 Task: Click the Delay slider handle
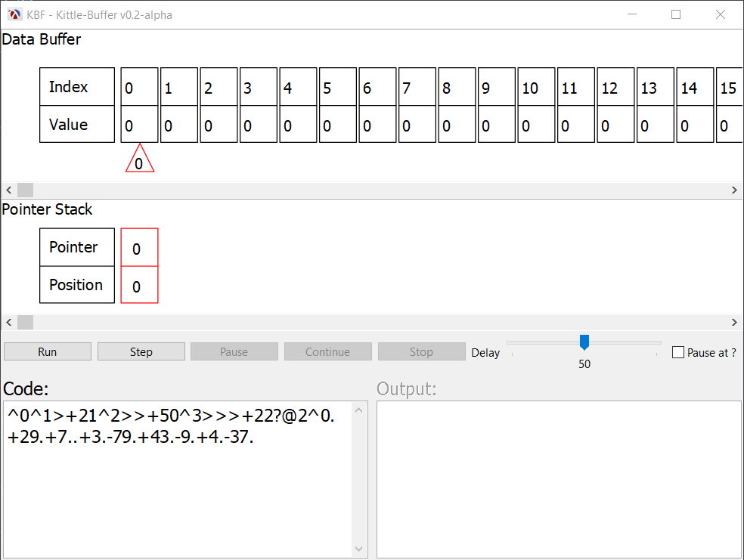pyautogui.click(x=584, y=342)
